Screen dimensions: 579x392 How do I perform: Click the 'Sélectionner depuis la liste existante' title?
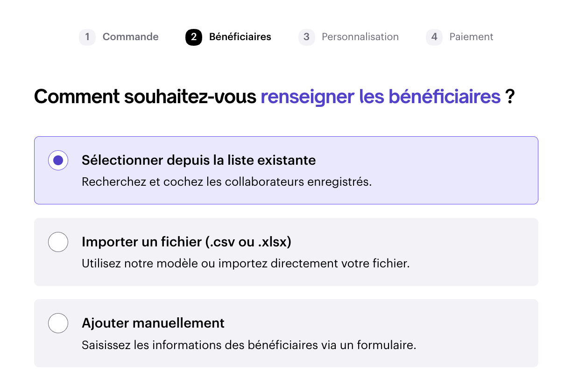198,160
